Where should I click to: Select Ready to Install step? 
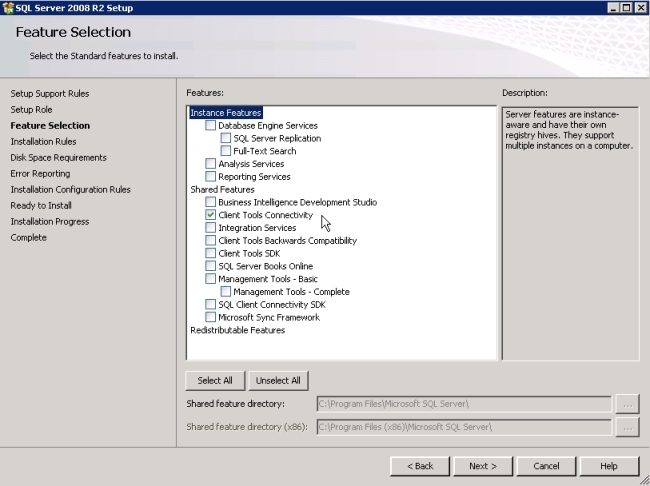(x=41, y=205)
